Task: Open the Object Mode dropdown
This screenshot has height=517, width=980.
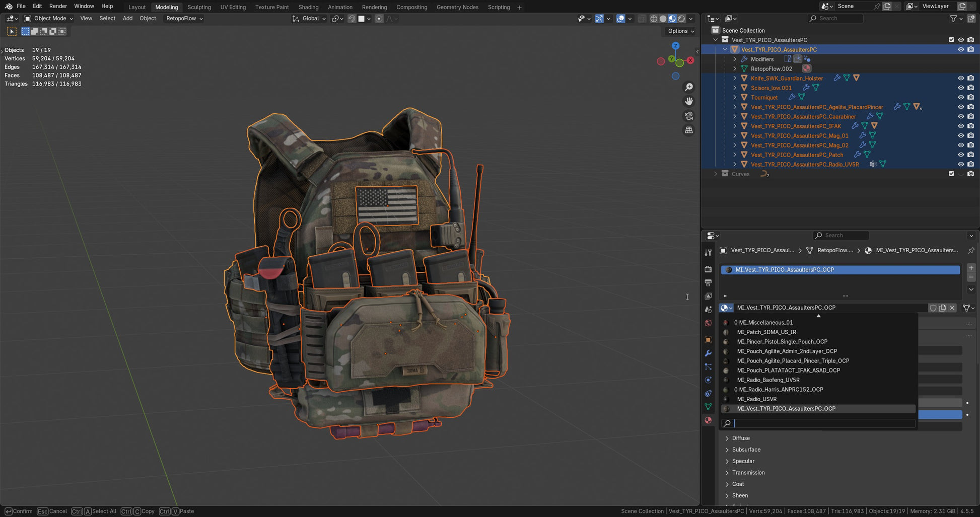Action: pyautogui.click(x=49, y=19)
